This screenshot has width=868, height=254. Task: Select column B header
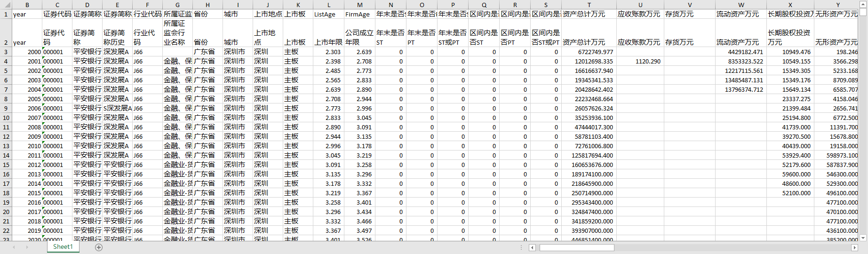(27, 5)
